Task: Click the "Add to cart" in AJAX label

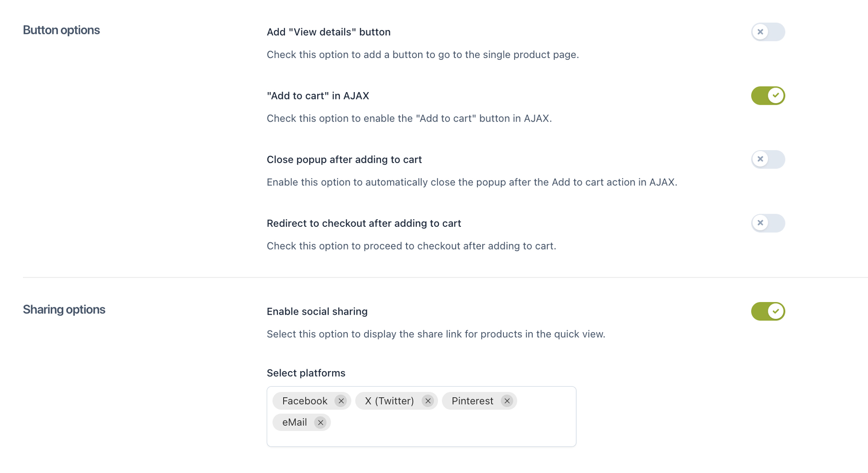Action: click(318, 96)
